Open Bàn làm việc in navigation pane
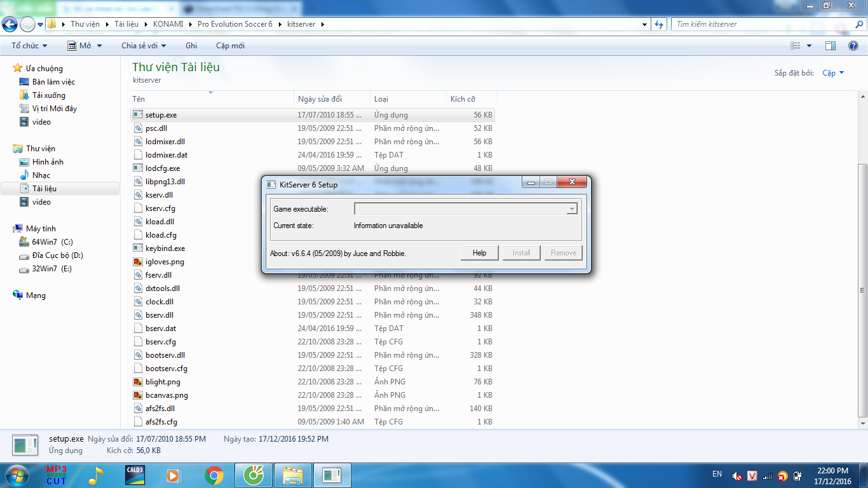This screenshot has height=488, width=868. (x=53, y=82)
